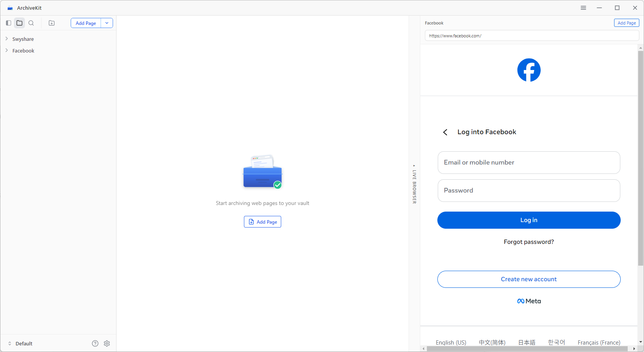Click the vertical scrollbar in browser panel
Image resolution: width=644 pixels, height=352 pixels.
641,158
